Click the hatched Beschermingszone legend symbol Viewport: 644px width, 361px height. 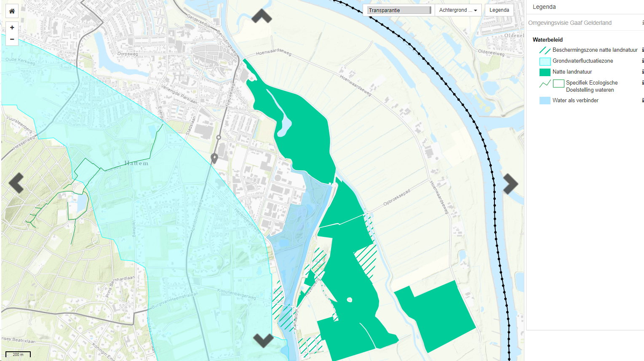click(x=545, y=50)
